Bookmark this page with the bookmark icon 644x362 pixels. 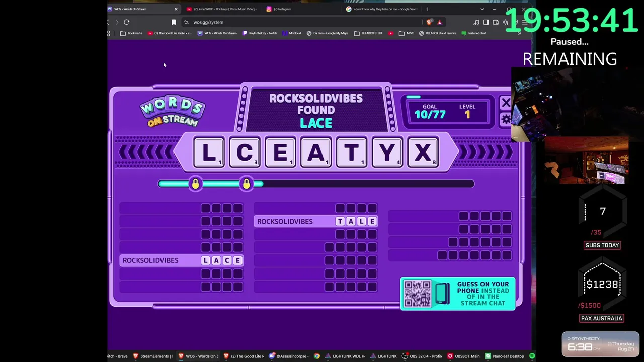coord(174,22)
